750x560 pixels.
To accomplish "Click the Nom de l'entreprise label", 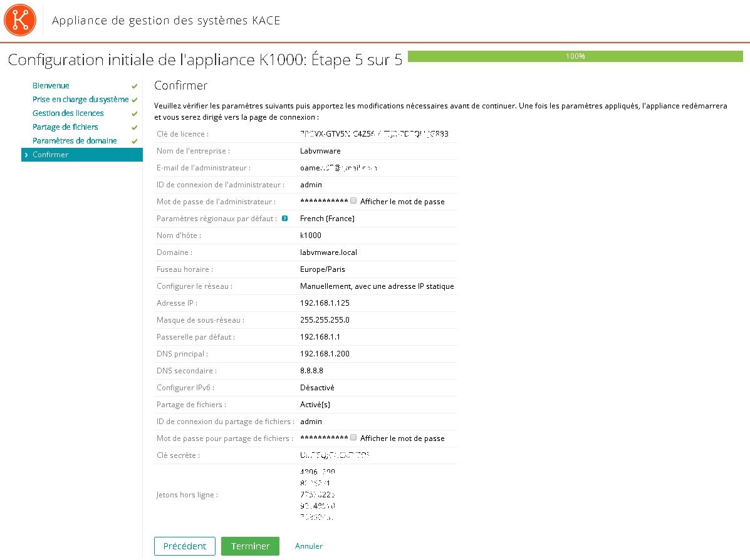I will tap(193, 151).
